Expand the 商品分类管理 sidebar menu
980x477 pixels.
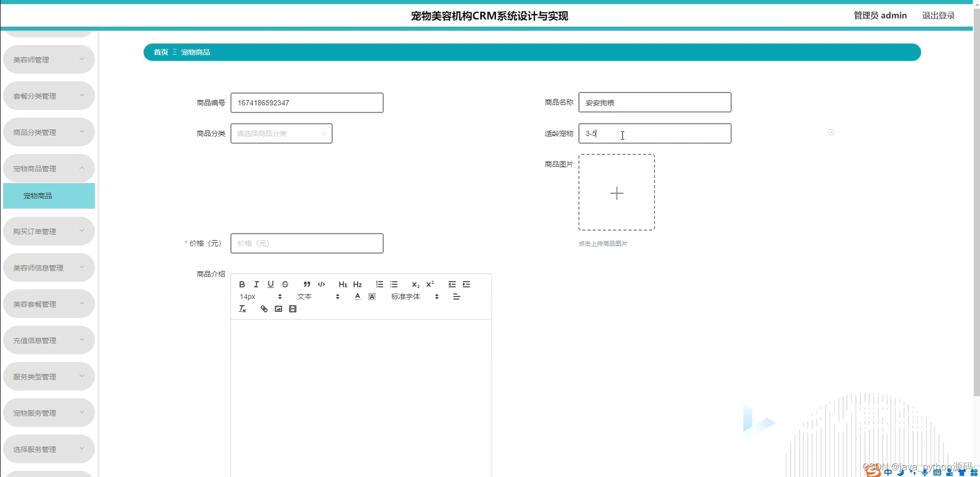[x=49, y=132]
